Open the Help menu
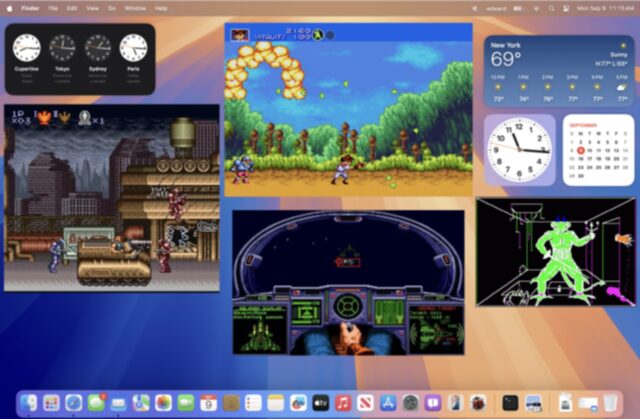Image resolution: width=640 pixels, height=419 pixels. coord(161,7)
